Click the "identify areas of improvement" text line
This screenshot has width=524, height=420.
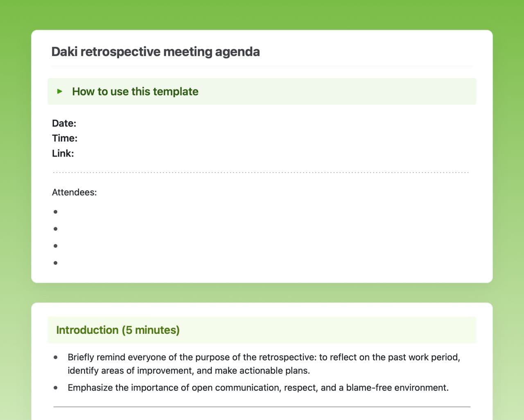tap(189, 371)
